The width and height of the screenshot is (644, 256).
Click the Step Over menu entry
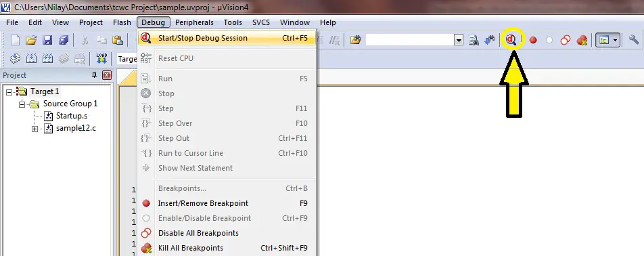click(x=227, y=123)
